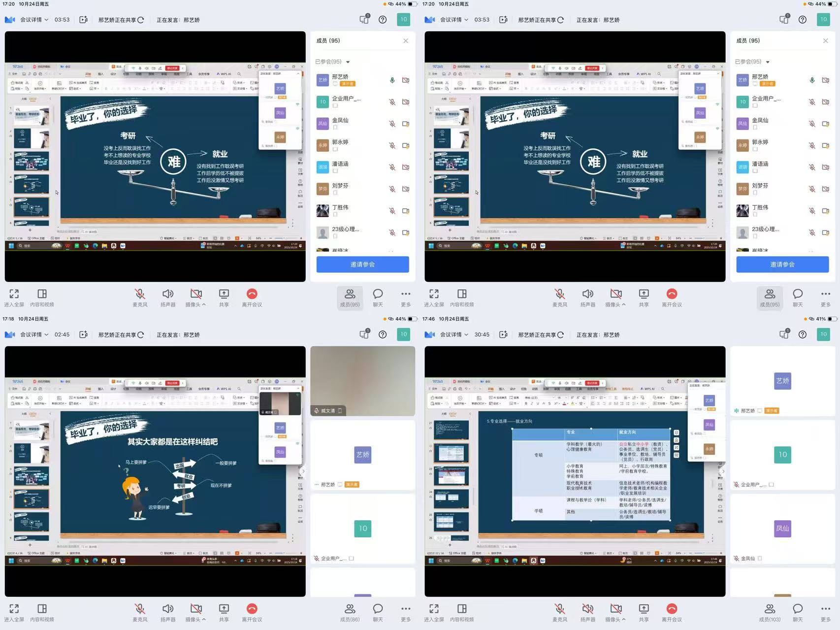This screenshot has width=840, height=630.
Task: Click 离开会议 in the 02:45 meeting
Action: [252, 612]
